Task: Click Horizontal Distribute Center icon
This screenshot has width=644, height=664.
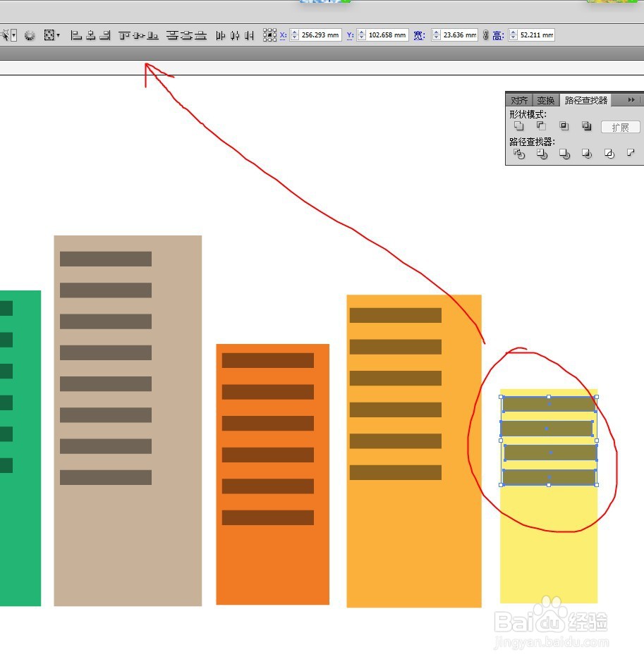Action: pos(235,35)
